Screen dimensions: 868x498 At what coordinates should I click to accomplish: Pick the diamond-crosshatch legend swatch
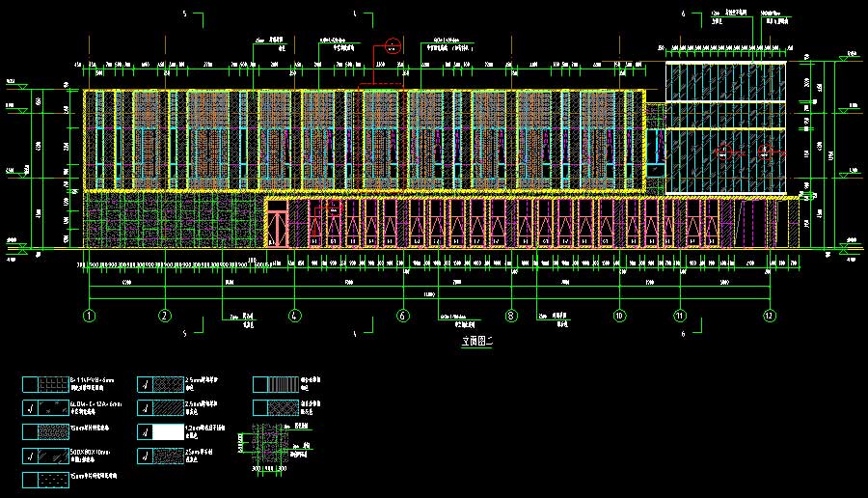point(283,408)
